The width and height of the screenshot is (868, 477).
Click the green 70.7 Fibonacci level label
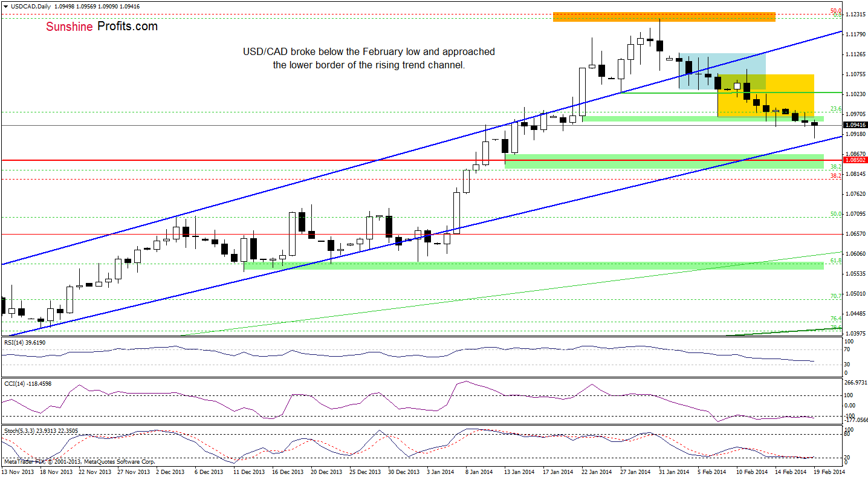pyautogui.click(x=836, y=296)
